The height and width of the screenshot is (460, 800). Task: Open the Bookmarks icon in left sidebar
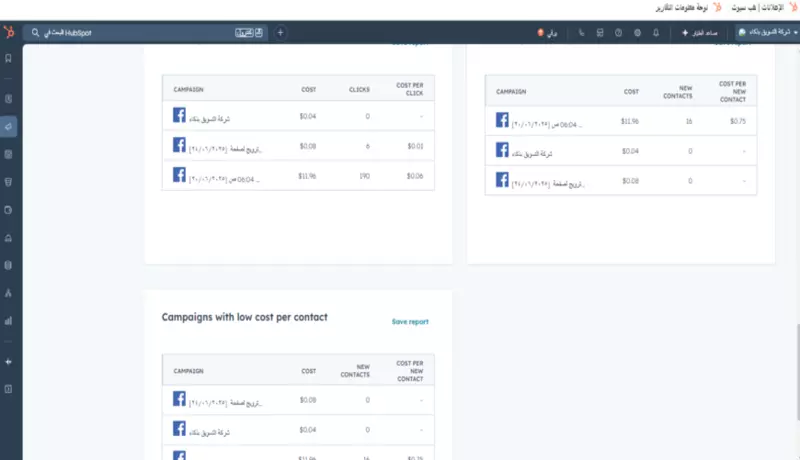coord(8,58)
